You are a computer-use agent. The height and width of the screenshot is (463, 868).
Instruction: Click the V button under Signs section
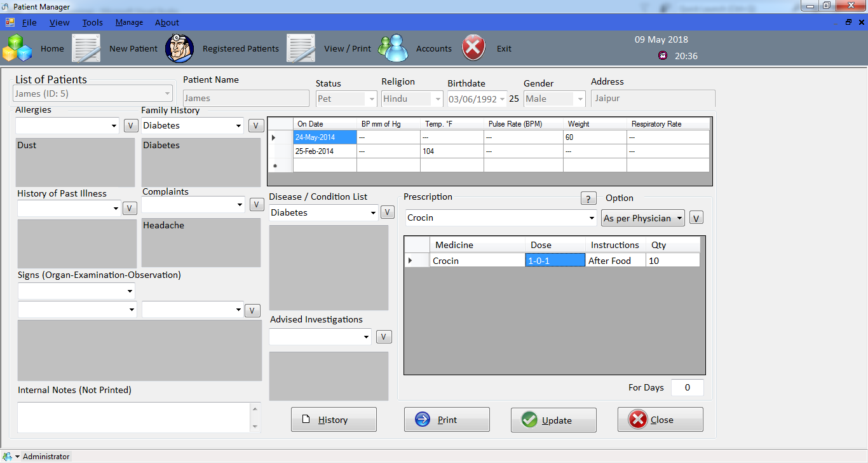(x=252, y=310)
